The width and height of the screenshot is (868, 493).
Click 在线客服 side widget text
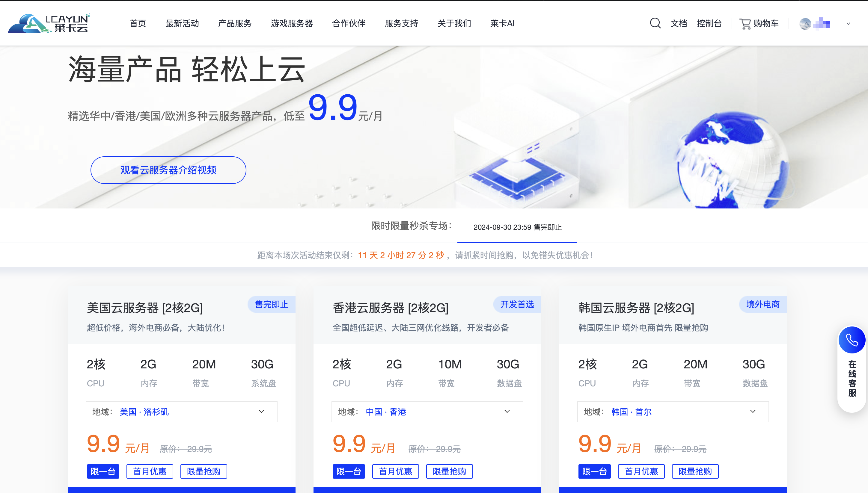point(852,378)
